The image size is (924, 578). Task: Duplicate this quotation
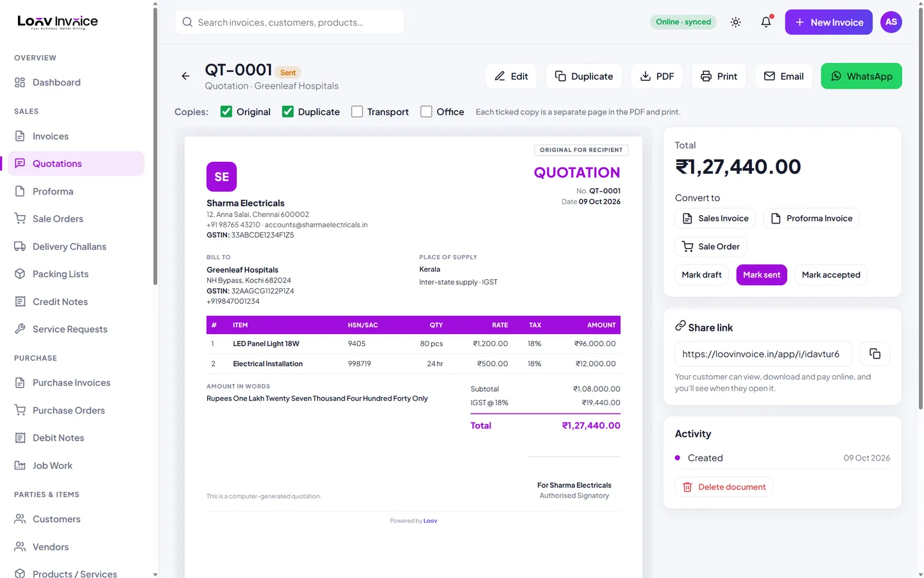pyautogui.click(x=584, y=76)
